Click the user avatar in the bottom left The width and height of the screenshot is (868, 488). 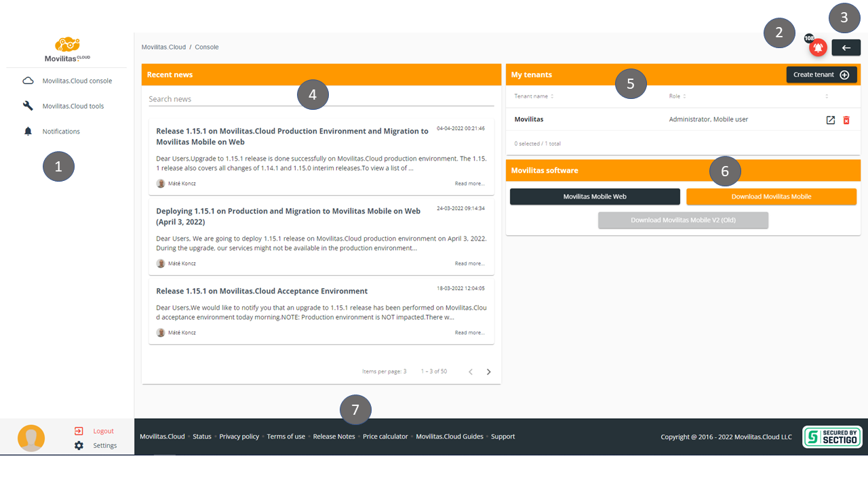click(31, 439)
